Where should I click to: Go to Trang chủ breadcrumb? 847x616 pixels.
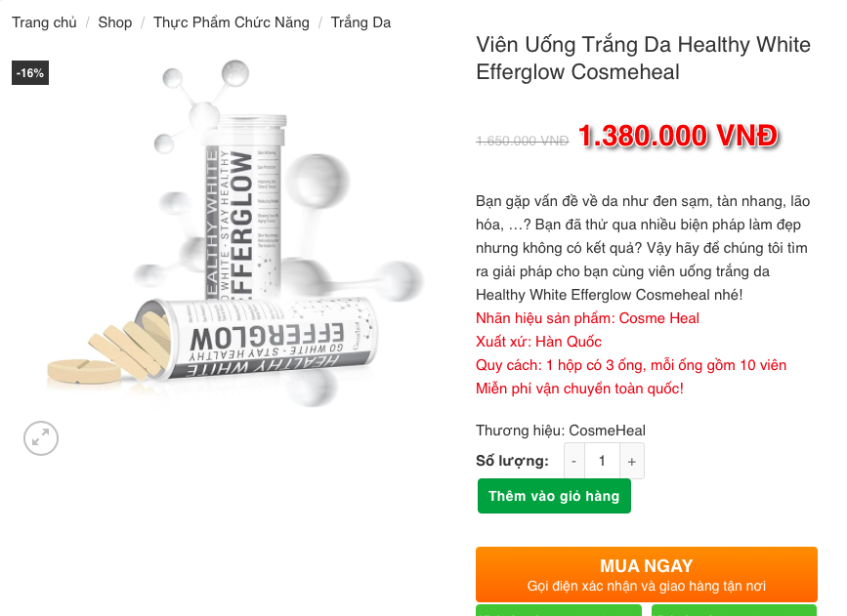click(x=44, y=22)
